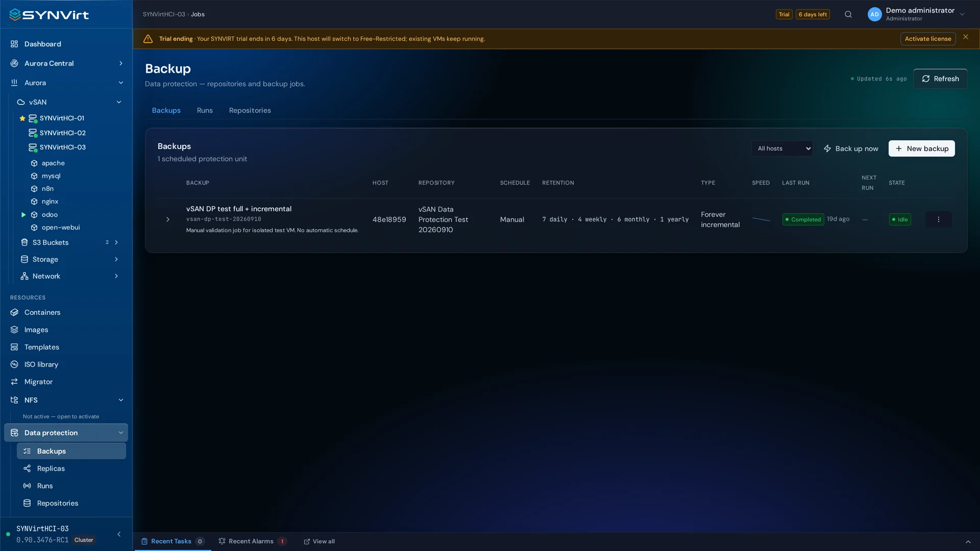
Task: Open the n8n VM entry
Action: tap(47, 189)
